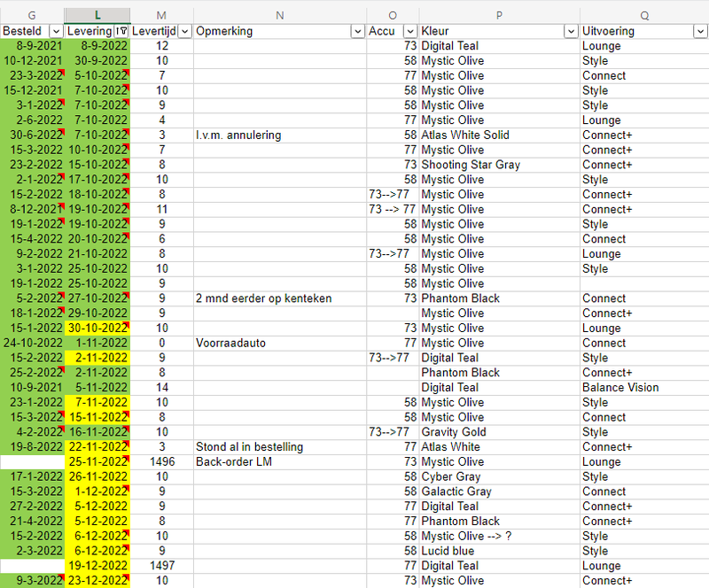Click the remark 'Voorraadauto'

coord(230,343)
